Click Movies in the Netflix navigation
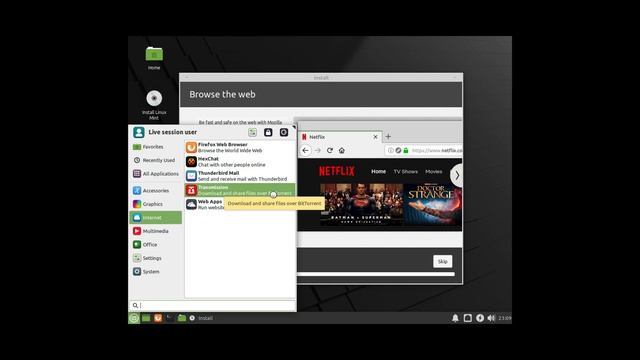The width and height of the screenshot is (640, 360). (433, 171)
